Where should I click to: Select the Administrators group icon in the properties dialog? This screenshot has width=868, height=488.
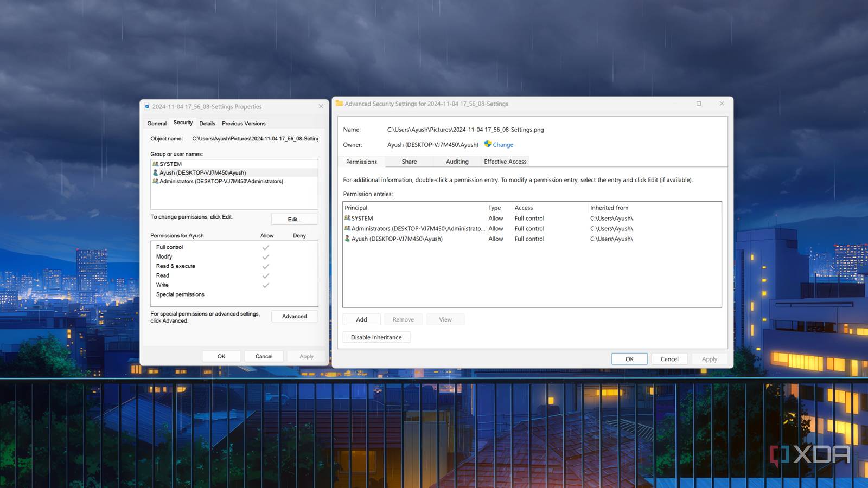(156, 181)
